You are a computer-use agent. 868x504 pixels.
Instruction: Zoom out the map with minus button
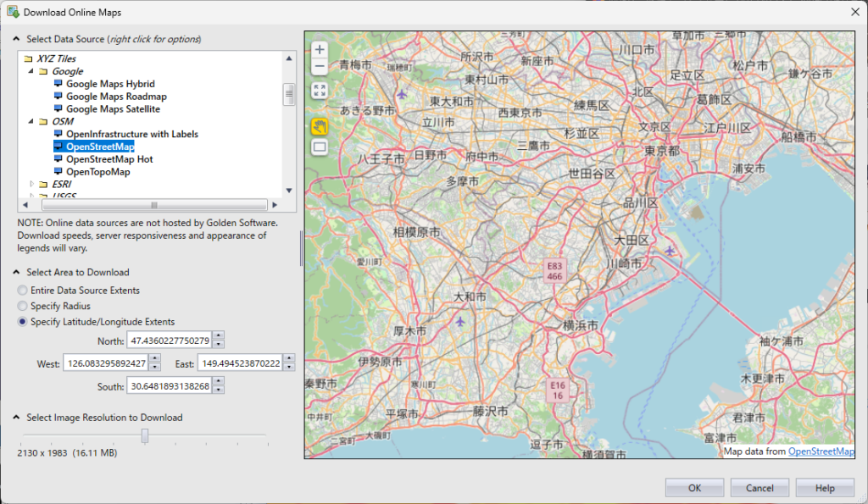(320, 66)
